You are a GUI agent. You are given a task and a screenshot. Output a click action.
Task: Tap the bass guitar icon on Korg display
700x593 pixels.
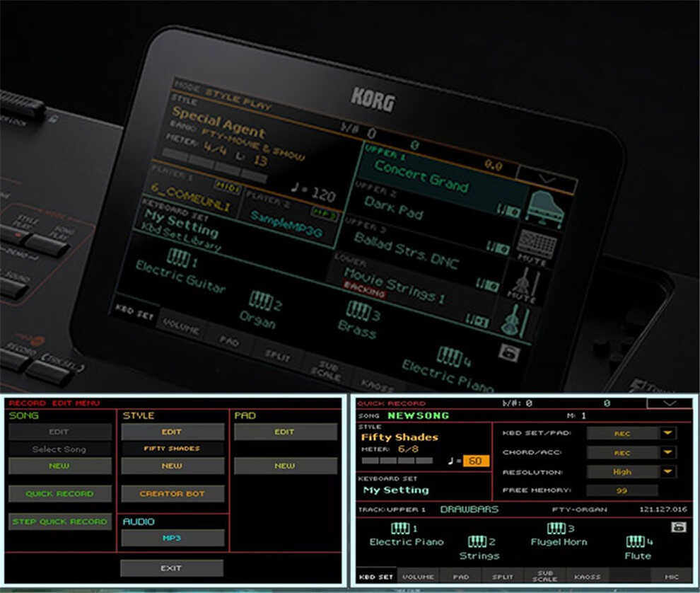517,321
